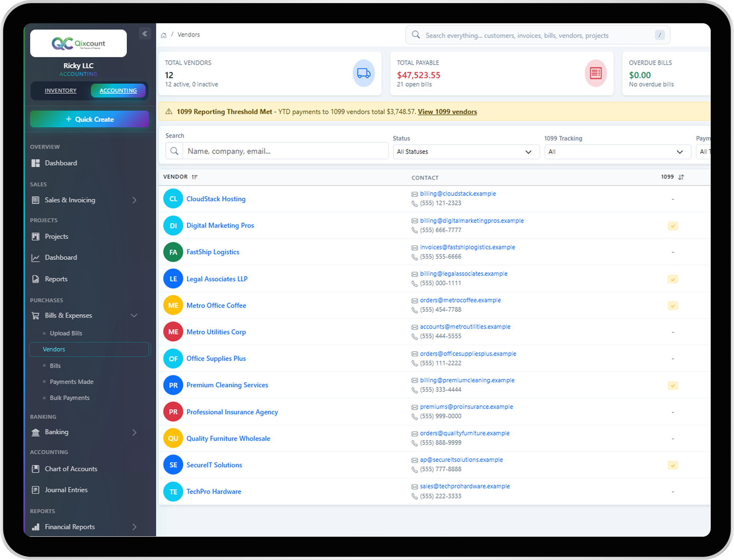Click the Quick Create button
The width and height of the screenshot is (734, 560).
point(89,119)
